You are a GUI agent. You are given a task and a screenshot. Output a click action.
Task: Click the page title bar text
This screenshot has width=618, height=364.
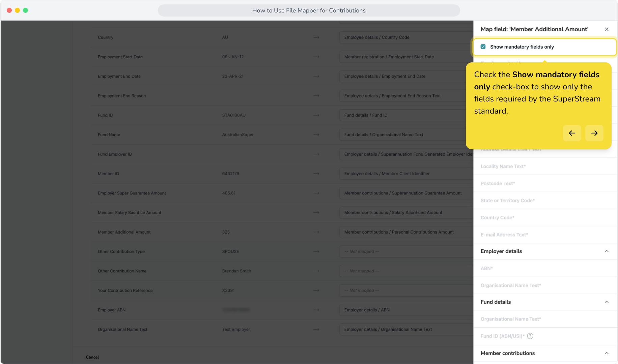309,10
